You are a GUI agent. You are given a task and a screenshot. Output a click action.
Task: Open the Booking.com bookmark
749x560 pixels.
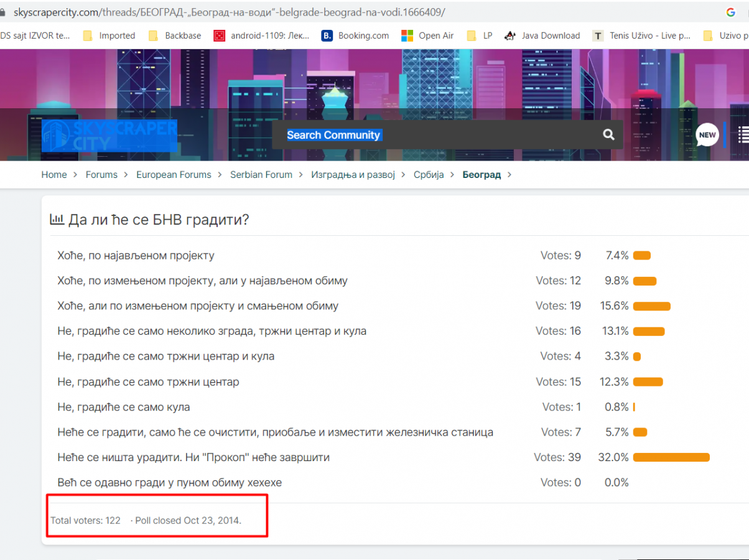tap(355, 35)
